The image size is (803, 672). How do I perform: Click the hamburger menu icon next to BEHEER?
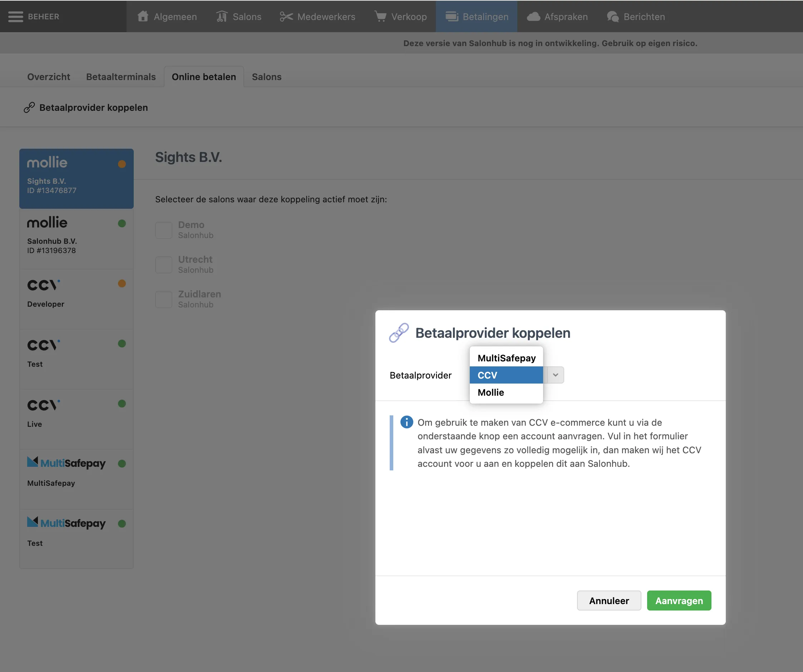[x=15, y=17]
